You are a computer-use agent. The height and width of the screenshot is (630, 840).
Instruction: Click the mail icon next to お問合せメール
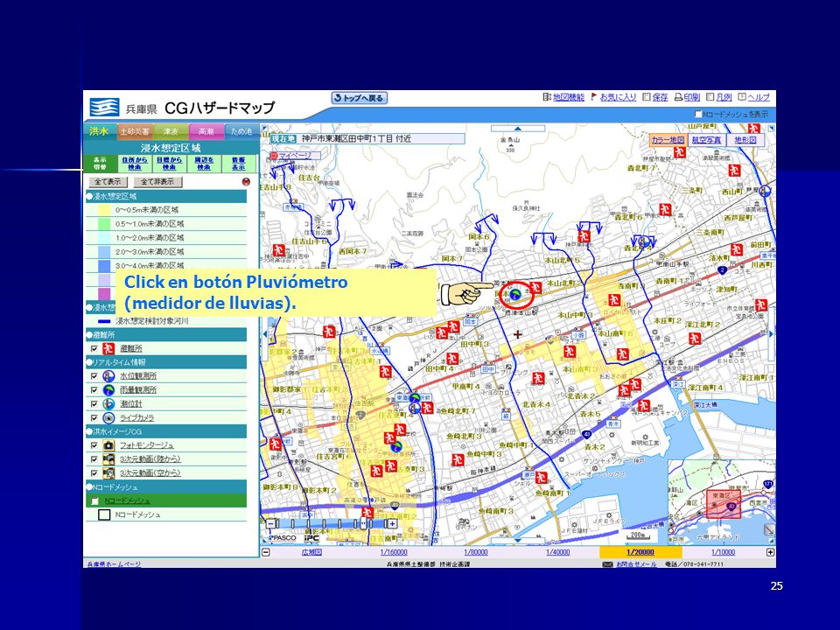click(607, 564)
